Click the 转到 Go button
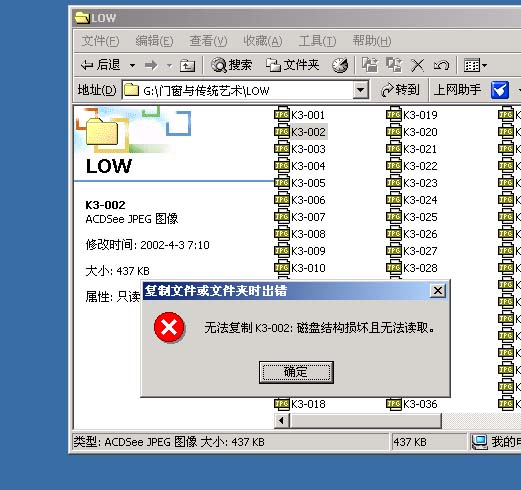The image size is (521, 490). tap(400, 90)
